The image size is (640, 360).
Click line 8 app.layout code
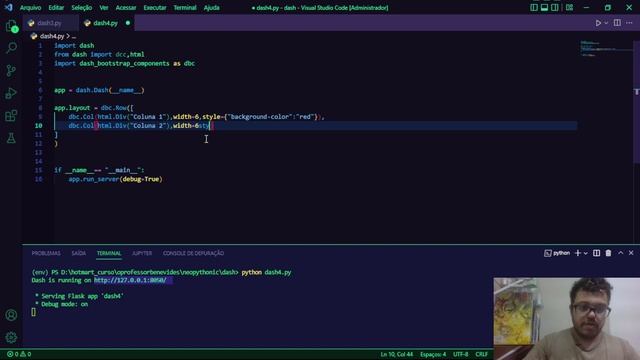94,108
